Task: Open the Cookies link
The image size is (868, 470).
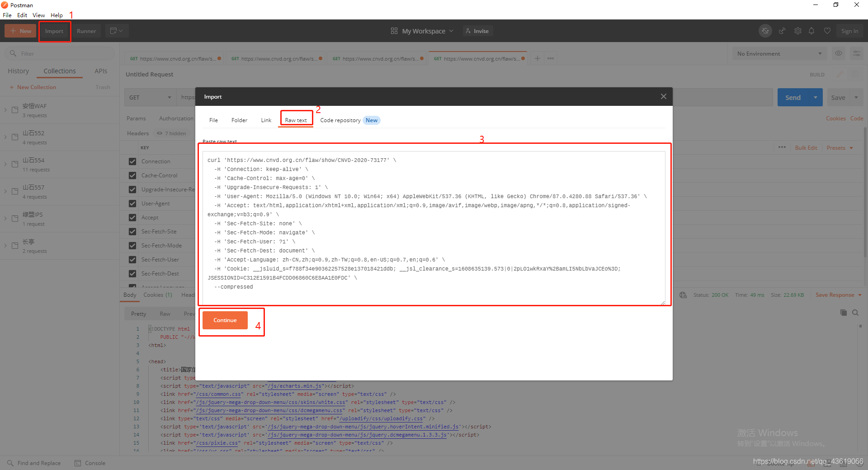Action: point(835,119)
